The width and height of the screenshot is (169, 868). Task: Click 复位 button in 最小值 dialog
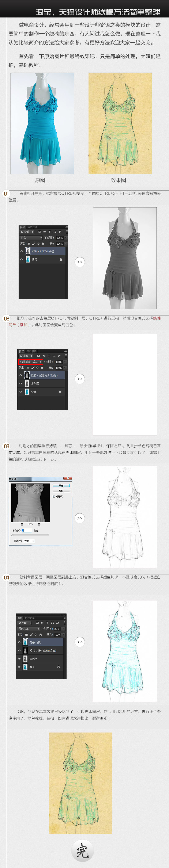point(61,491)
